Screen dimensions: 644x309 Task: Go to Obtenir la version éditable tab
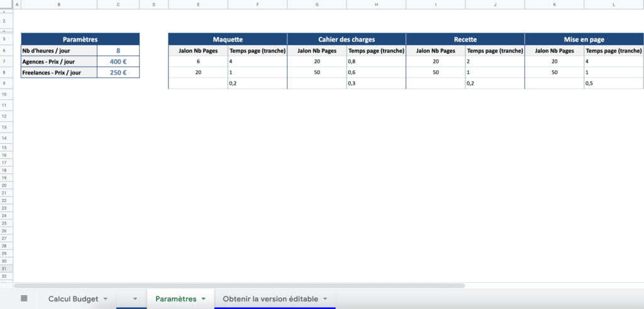(x=270, y=299)
